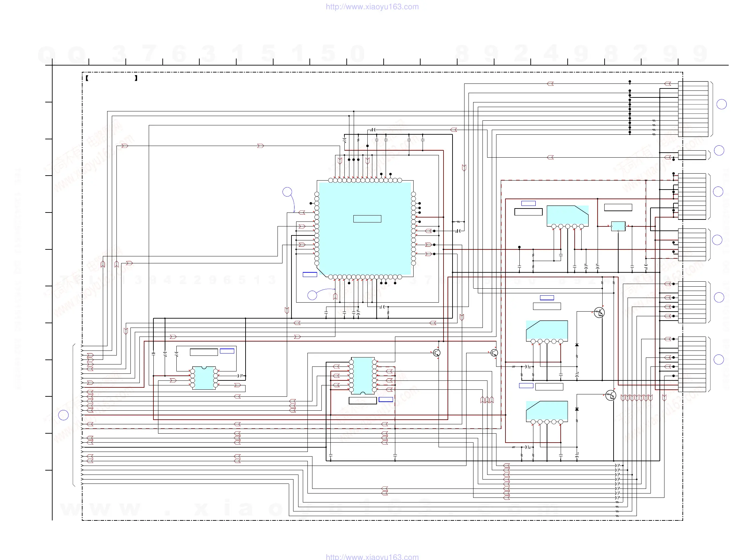Click the small two-row connector block at right
This screenshot has height=560, width=745.
pos(692,155)
